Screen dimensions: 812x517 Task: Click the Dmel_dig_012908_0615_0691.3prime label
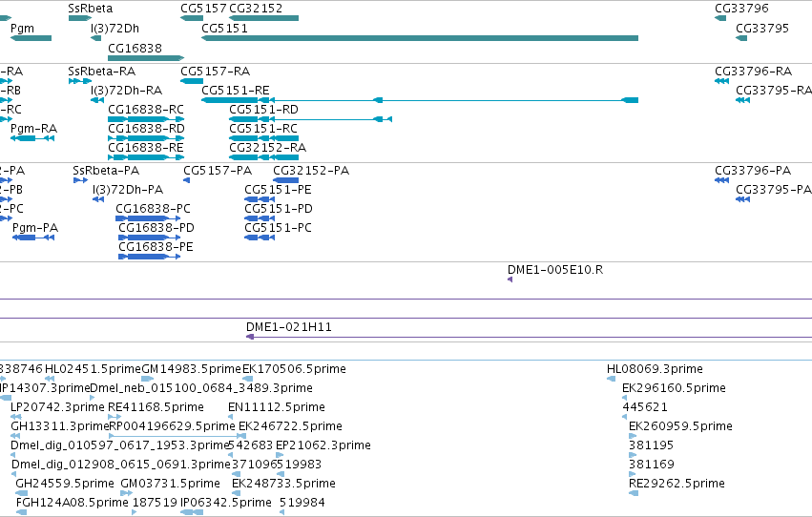(120, 465)
